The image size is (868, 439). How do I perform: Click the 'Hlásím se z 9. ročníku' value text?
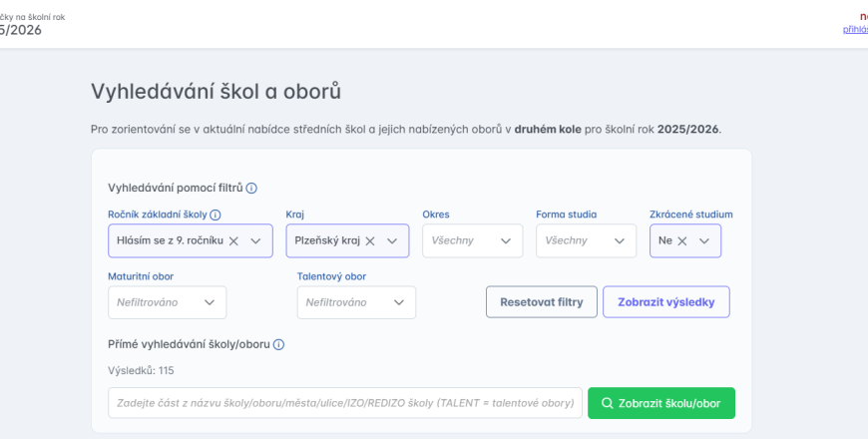pyautogui.click(x=170, y=240)
